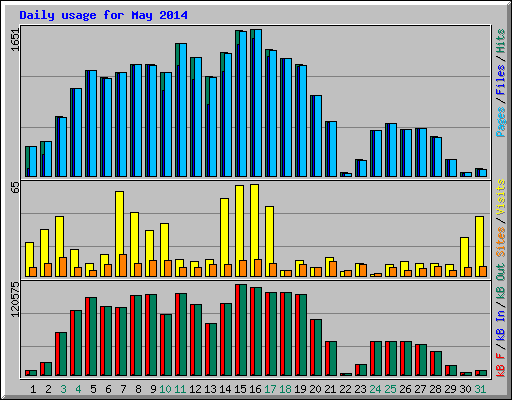Click the day 3 green kB out bar

coord(63,354)
